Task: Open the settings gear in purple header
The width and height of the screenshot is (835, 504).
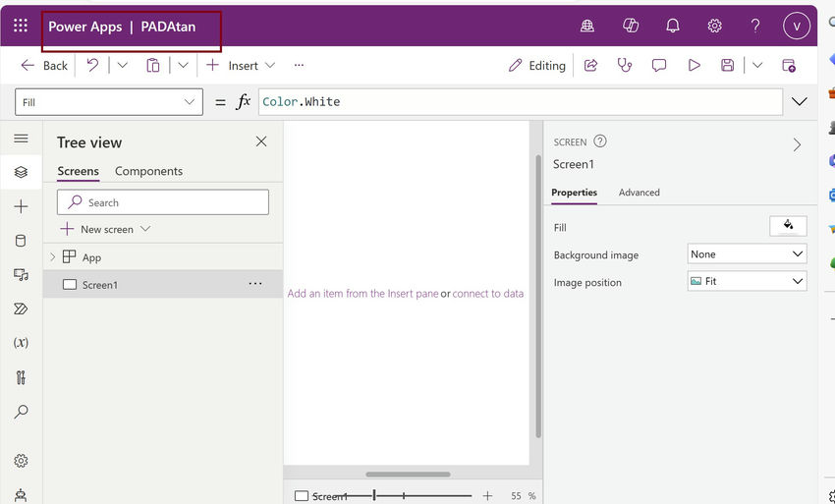Action: click(x=714, y=26)
